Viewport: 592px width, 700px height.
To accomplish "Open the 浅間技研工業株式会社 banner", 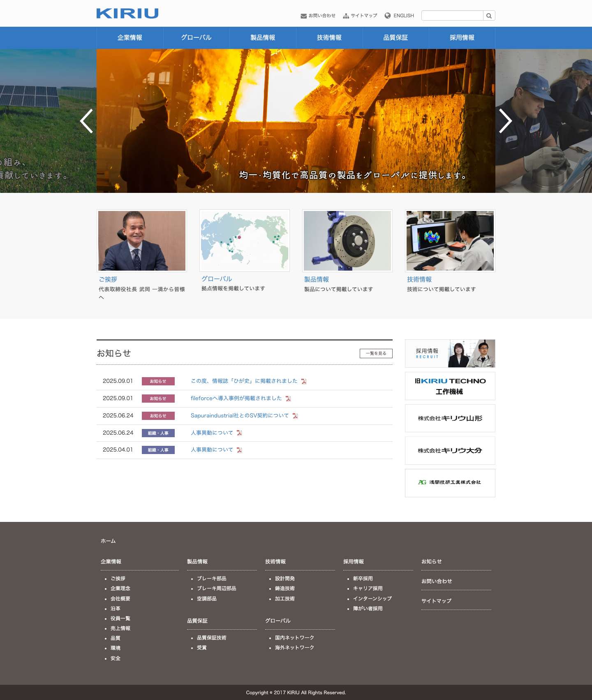I will [450, 483].
